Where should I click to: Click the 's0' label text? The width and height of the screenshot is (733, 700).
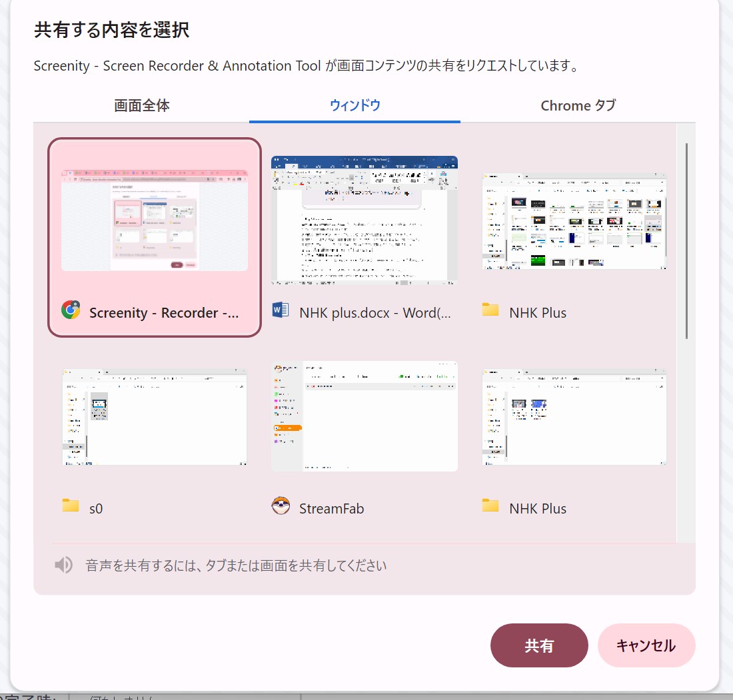pyautogui.click(x=96, y=508)
